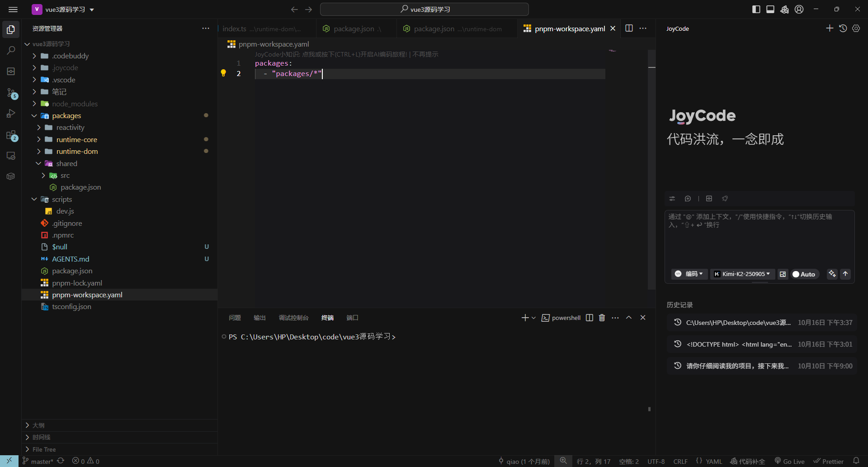Click 行 2, 列 17 cursor position
This screenshot has width=868, height=467.
point(594,461)
